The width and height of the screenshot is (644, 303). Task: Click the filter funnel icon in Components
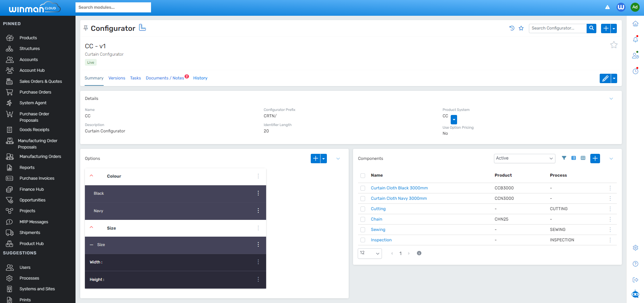564,158
